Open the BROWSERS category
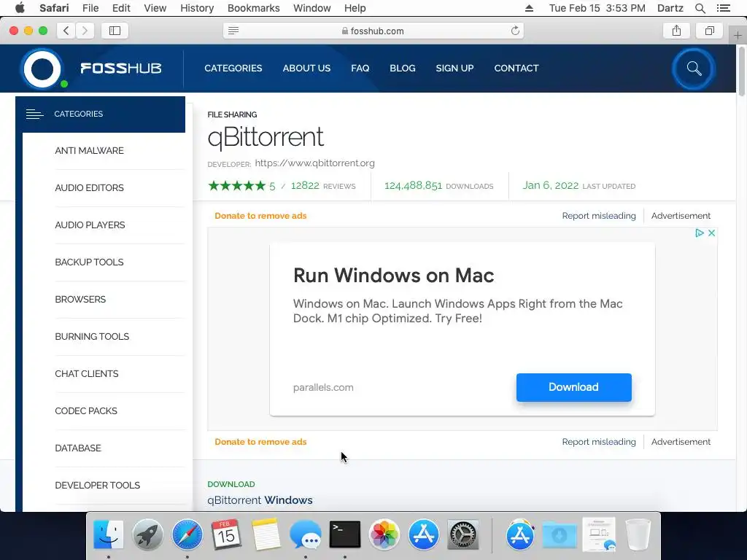 click(x=80, y=299)
